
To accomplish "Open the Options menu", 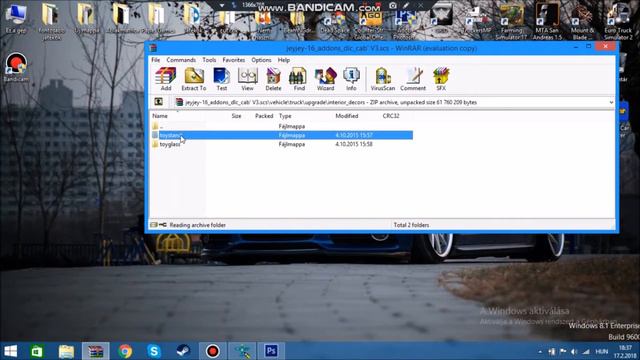I will (261, 60).
